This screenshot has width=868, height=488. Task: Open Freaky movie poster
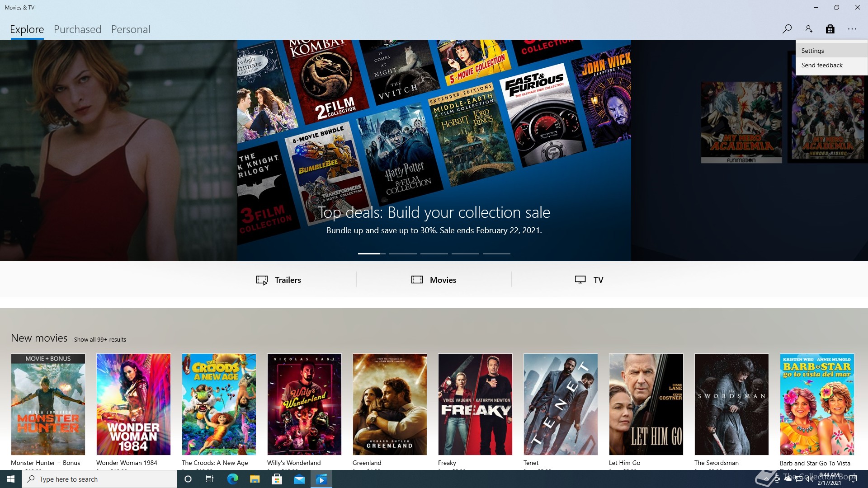coord(475,404)
